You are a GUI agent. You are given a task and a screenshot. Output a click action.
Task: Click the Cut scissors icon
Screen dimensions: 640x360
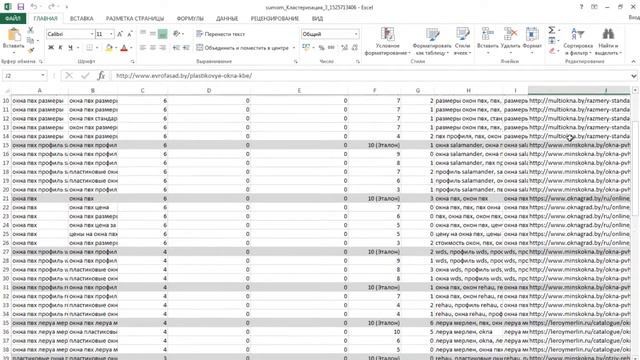pyautogui.click(x=30, y=30)
